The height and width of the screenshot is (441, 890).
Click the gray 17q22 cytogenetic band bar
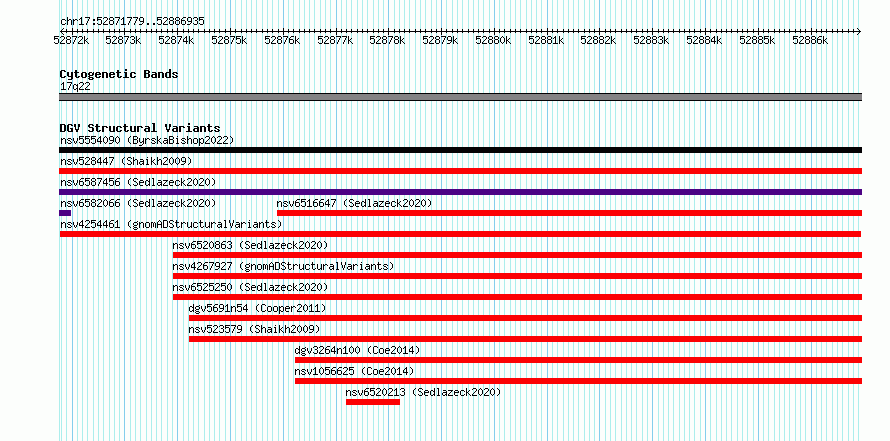(461, 97)
